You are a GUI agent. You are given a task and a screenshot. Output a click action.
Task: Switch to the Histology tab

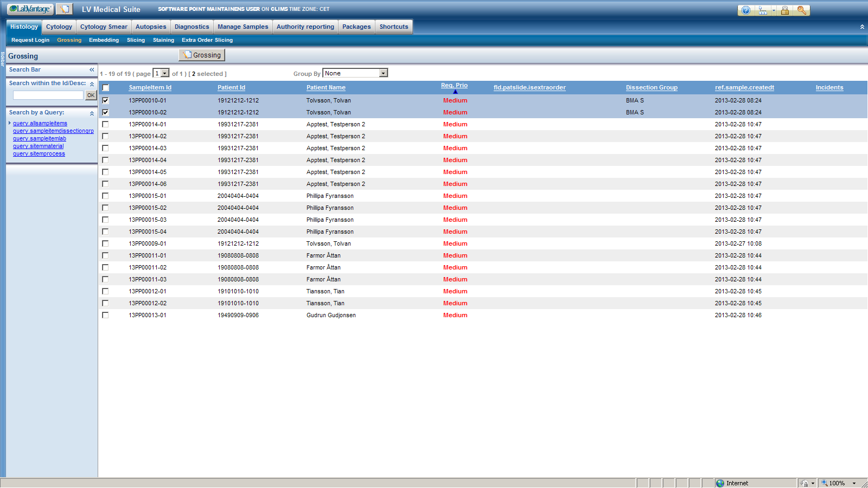(x=24, y=27)
